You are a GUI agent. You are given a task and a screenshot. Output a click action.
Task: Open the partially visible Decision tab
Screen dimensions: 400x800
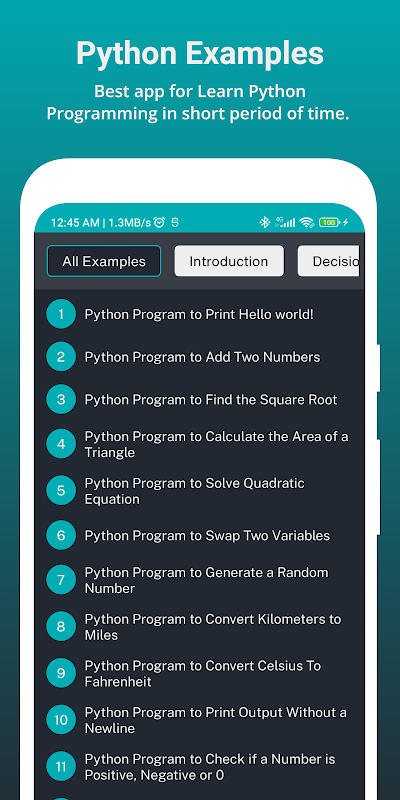(329, 261)
